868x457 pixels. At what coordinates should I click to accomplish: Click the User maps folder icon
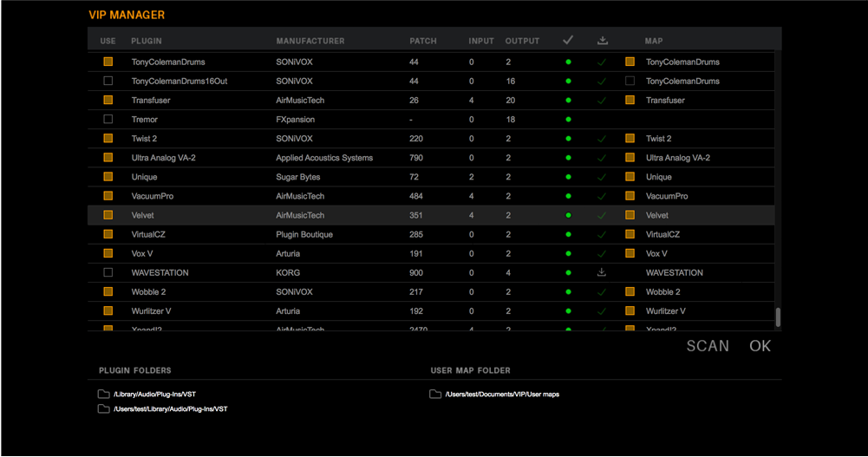pyautogui.click(x=435, y=394)
